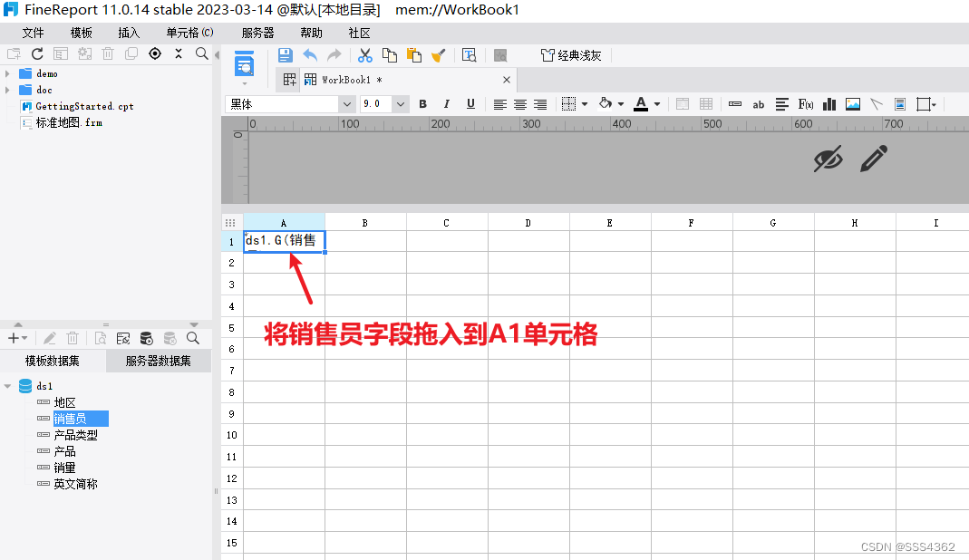This screenshot has height=560, width=969.
Task: Paste clipboard content
Action: pos(414,55)
